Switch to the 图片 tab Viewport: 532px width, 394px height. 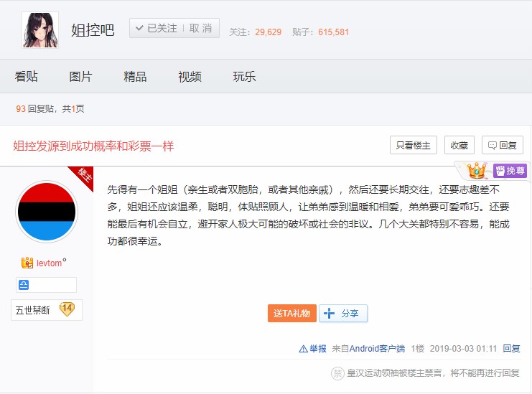coord(80,77)
